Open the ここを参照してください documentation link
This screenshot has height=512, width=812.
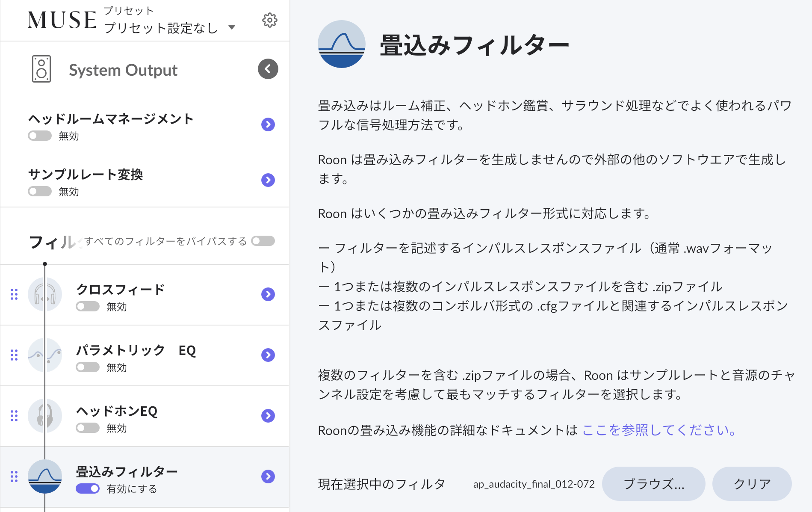click(658, 430)
